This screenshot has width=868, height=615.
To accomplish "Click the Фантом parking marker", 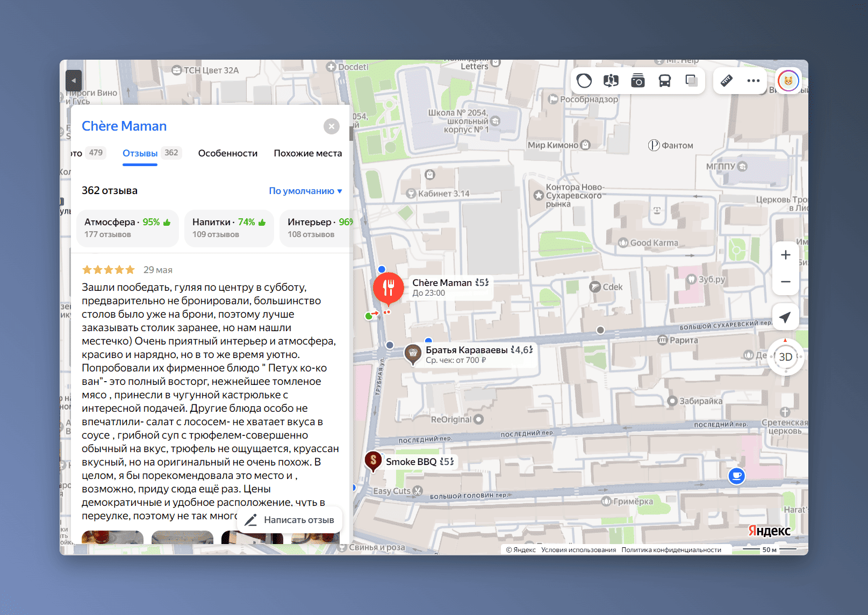I will point(654,146).
